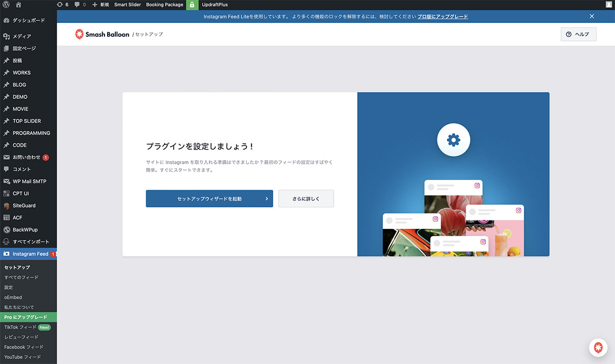This screenshot has width=615, height=364.
Task: Open the ヘルプ help button
Action: click(x=578, y=34)
